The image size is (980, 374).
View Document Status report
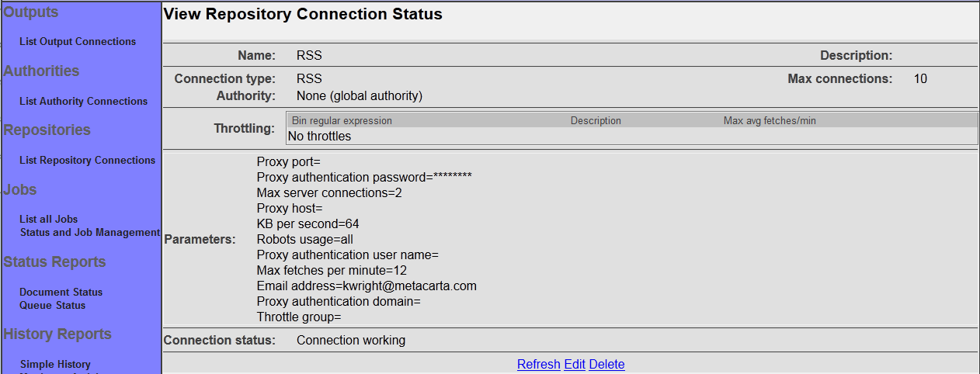(x=61, y=293)
